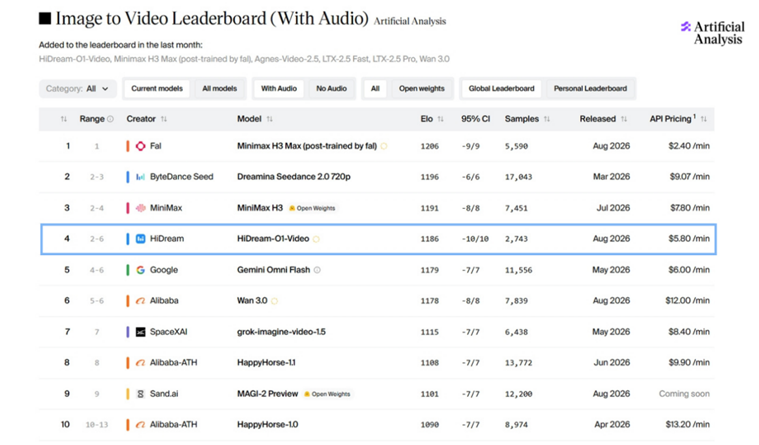Open the Dreamina Seedance 2.0 720p model link

(x=294, y=177)
